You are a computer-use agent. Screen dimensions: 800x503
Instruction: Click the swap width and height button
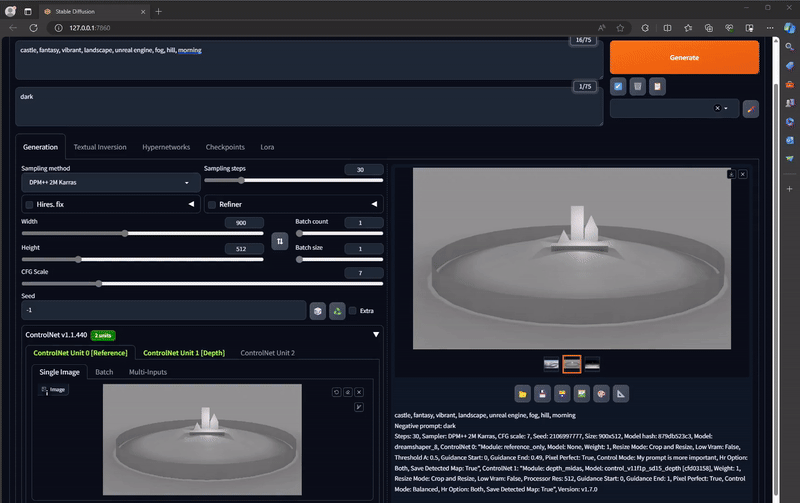point(280,241)
